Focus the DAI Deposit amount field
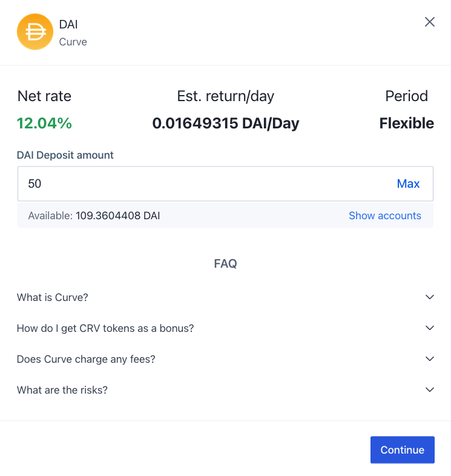This screenshot has height=476, width=451. coord(225,183)
